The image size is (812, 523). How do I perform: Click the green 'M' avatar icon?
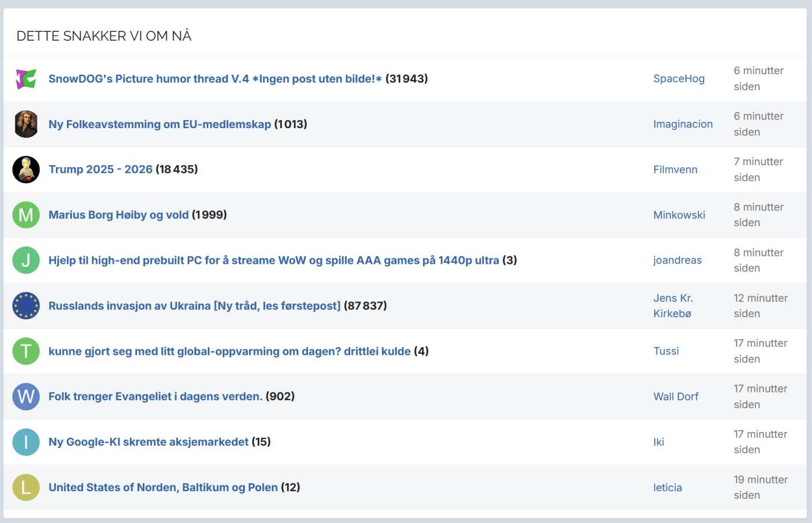(26, 215)
